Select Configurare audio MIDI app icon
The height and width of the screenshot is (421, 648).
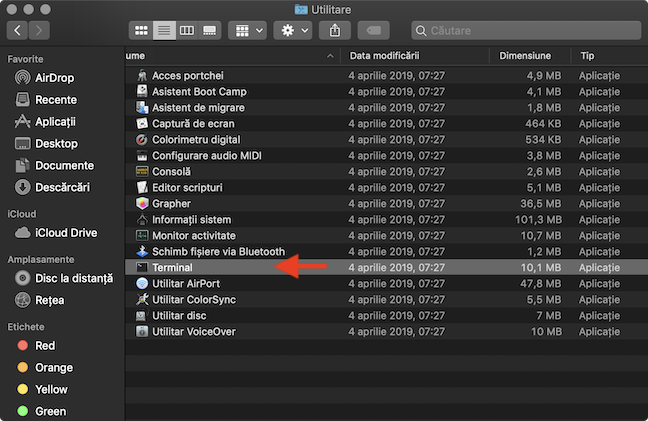142,155
